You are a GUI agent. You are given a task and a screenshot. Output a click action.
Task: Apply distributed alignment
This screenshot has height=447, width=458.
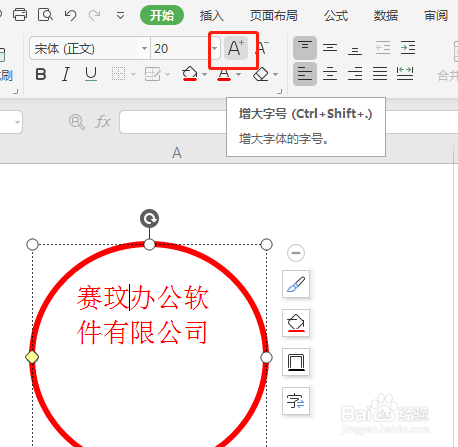405,74
